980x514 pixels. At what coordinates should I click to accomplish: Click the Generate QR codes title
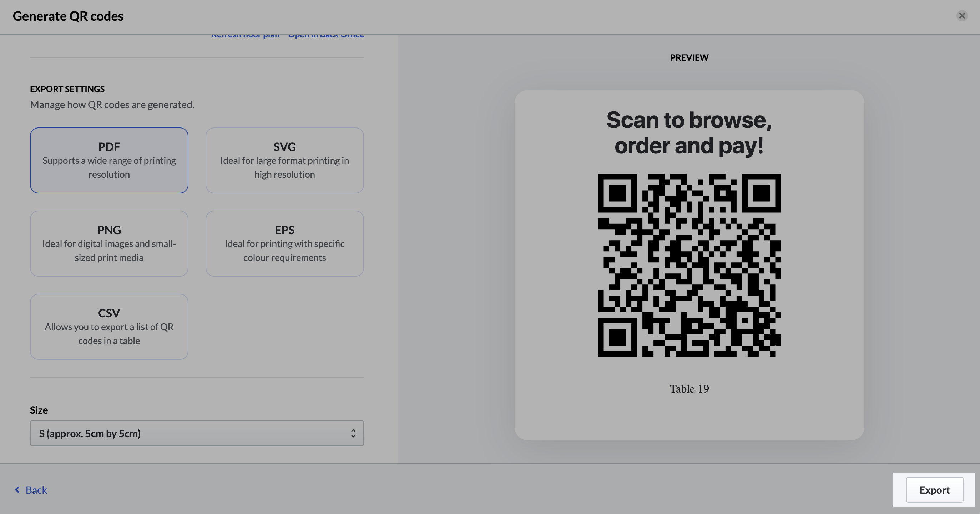pos(68,16)
